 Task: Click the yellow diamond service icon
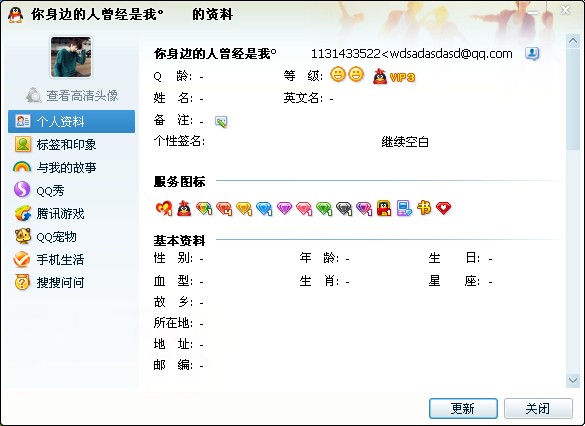(x=244, y=208)
